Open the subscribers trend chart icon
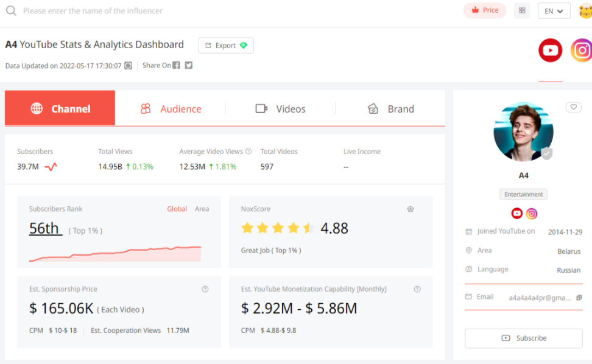Screen dimensions: 592x364 51,167
